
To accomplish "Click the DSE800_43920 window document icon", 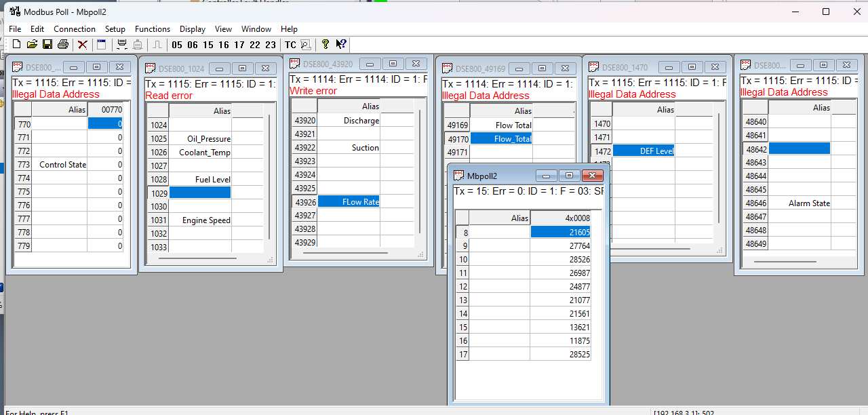I will click(x=295, y=64).
